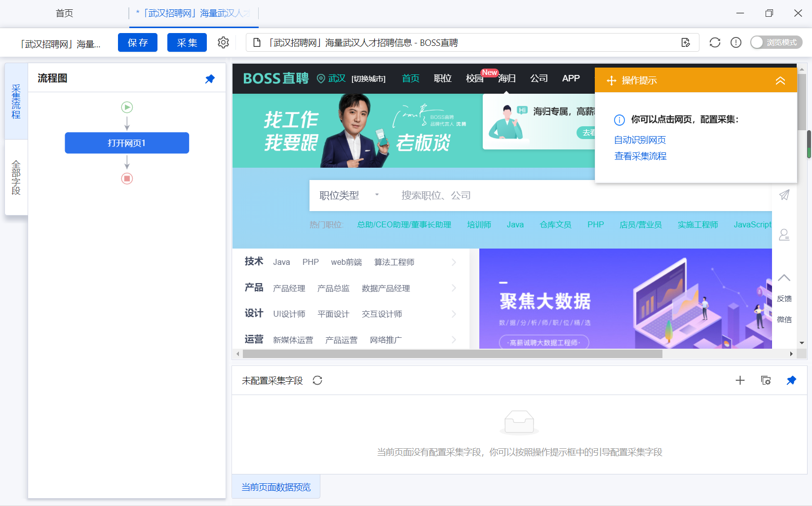
Task: Click 公司 in BOSS navigation menu
Action: coord(539,78)
